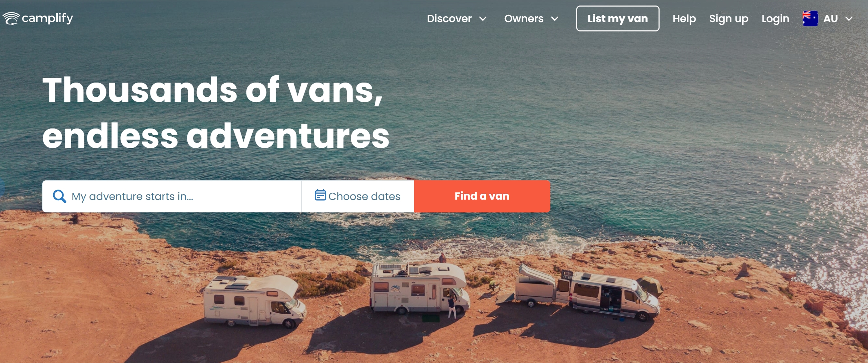Go to the Sign up page
The height and width of the screenshot is (363, 868).
[x=729, y=19]
